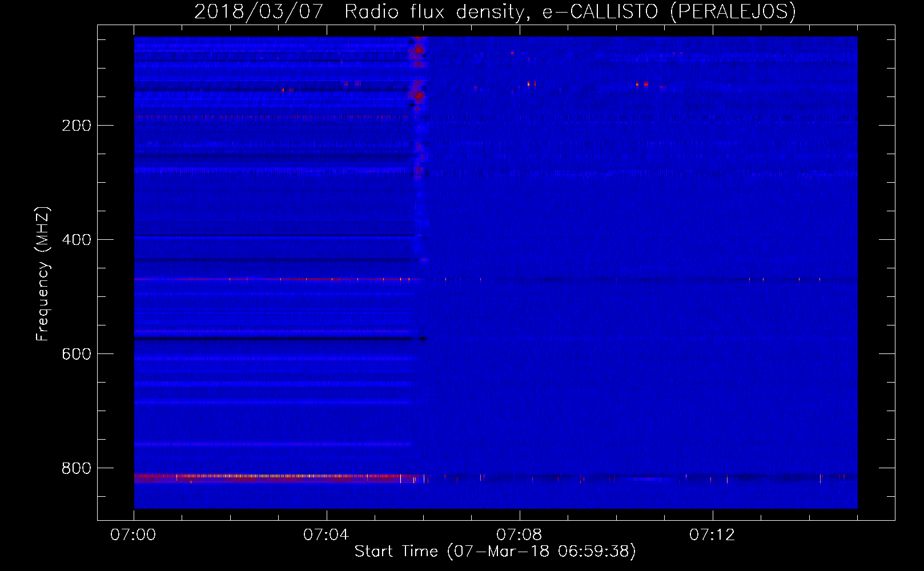Image resolution: width=924 pixels, height=571 pixels.
Task: Click the '07:08' time tick label
Action: pyautogui.click(x=520, y=535)
